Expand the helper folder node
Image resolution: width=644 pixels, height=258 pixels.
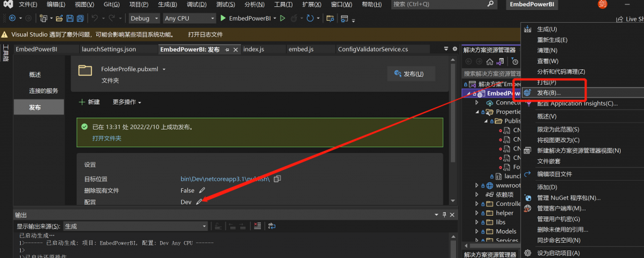click(477, 213)
